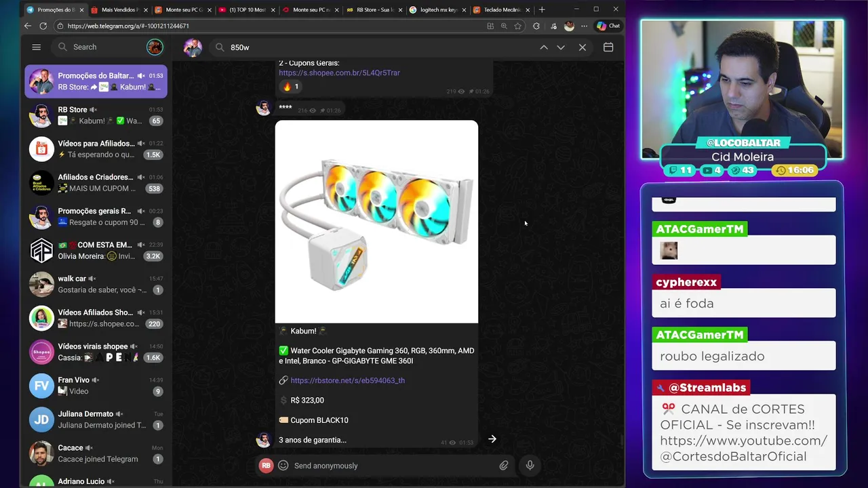Viewport: 868px width, 488px height.
Task: Click the Cupom BLACK10 text
Action: pyautogui.click(x=319, y=420)
